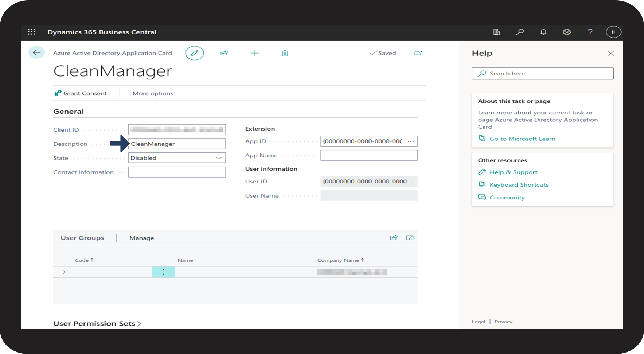
Task: Open the JL user account avatar
Action: pos(613,32)
